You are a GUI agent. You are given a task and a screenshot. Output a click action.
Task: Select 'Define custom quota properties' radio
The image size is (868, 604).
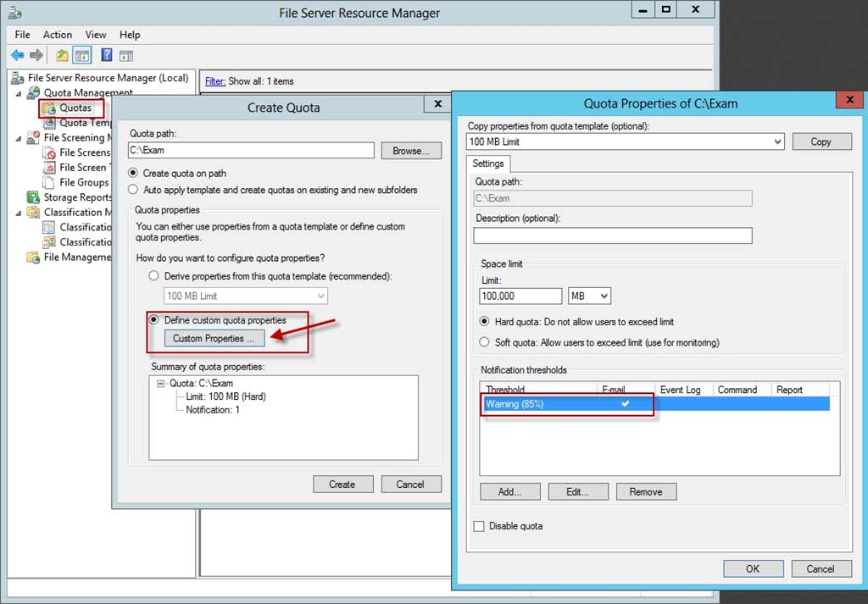pyautogui.click(x=154, y=319)
